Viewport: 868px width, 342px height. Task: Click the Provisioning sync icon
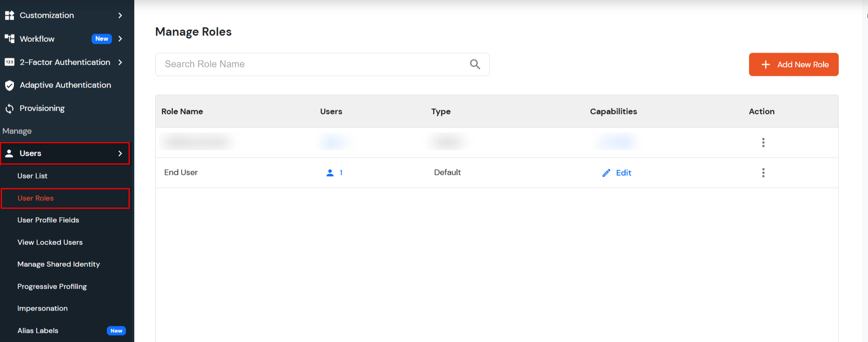pos(9,109)
